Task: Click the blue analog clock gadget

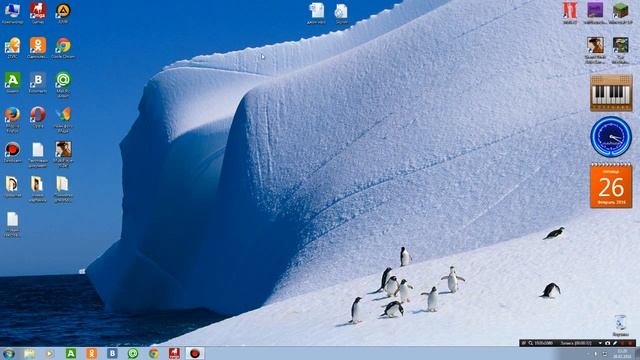Action: [611, 137]
